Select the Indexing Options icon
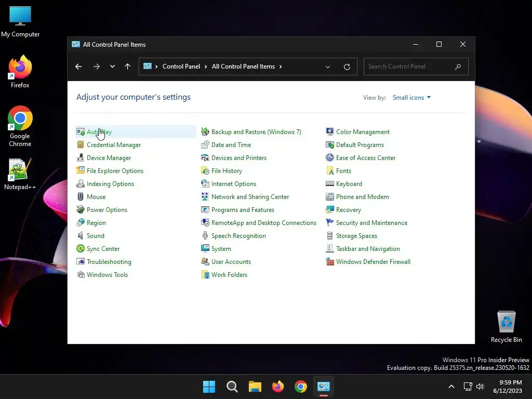 point(81,183)
